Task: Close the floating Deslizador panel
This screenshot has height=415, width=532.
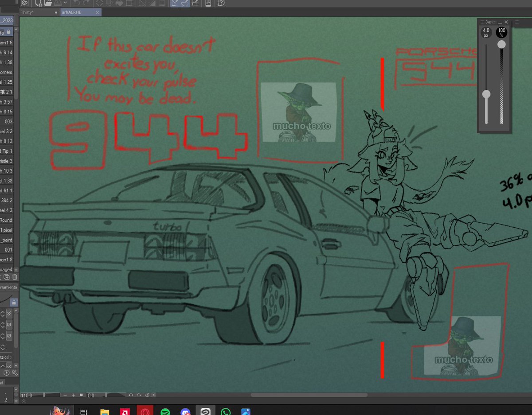Action: pyautogui.click(x=506, y=22)
